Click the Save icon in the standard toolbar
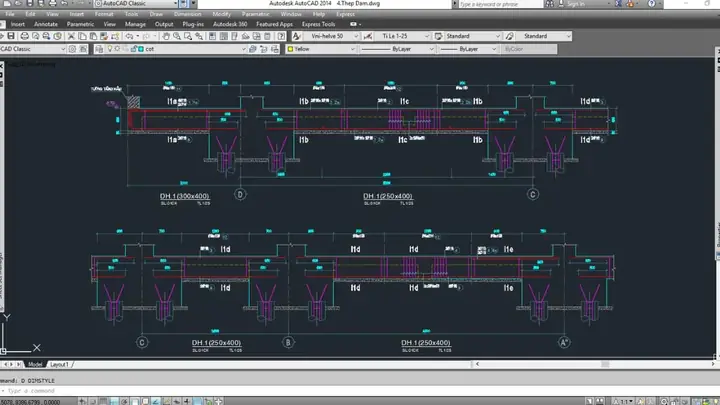The height and width of the screenshot is (405, 720). (x=11, y=36)
